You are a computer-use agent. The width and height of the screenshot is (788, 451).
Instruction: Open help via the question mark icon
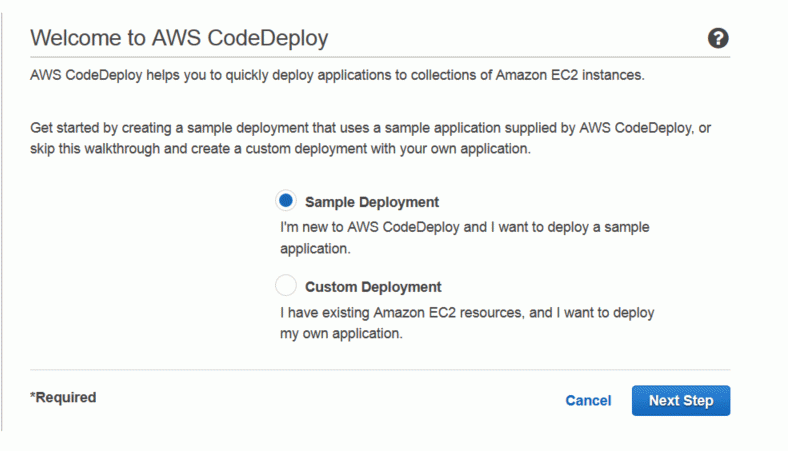coord(718,38)
